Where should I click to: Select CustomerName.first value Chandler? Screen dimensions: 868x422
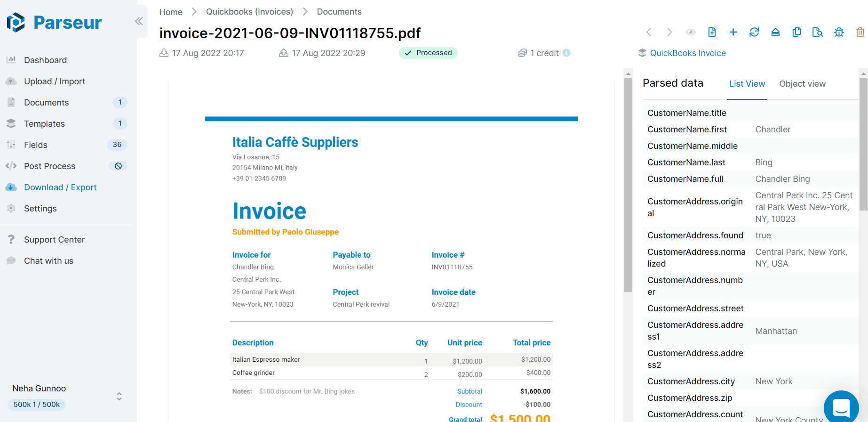click(x=772, y=130)
